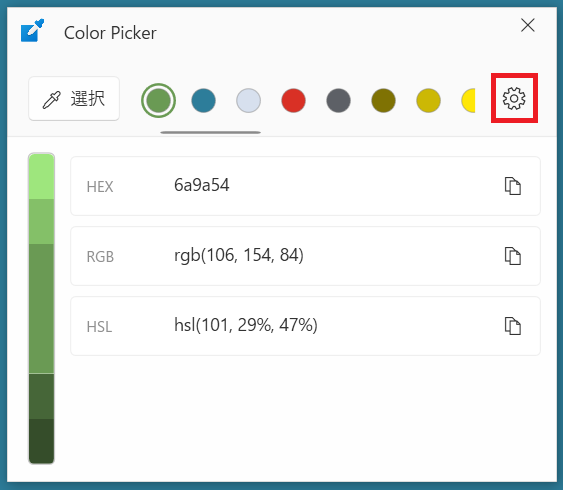Choose the second lighter green shade
563x490 pixels.
click(41, 221)
